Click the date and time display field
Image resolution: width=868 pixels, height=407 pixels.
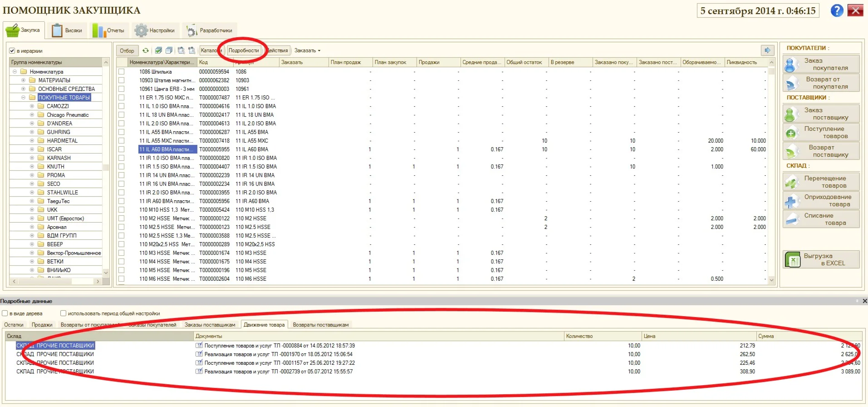coord(758,10)
